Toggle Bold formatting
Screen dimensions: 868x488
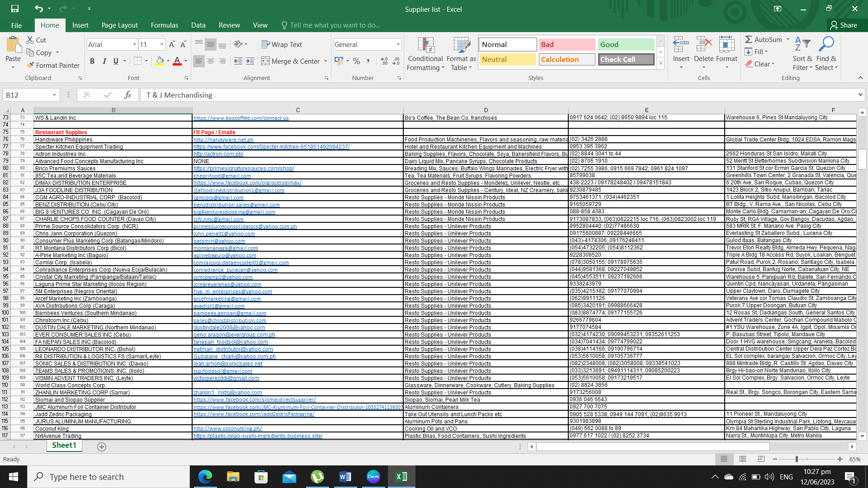(92, 61)
